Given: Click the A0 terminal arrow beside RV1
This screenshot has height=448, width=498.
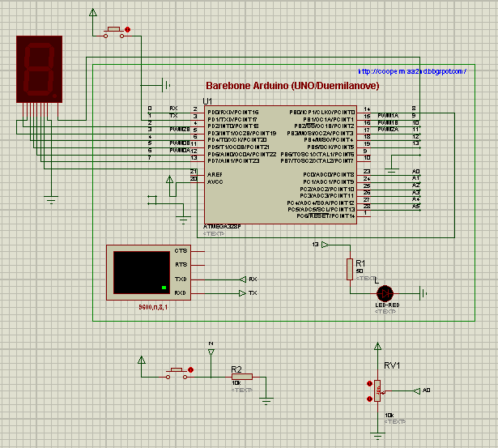Looking at the screenshot, I should pos(417,391).
